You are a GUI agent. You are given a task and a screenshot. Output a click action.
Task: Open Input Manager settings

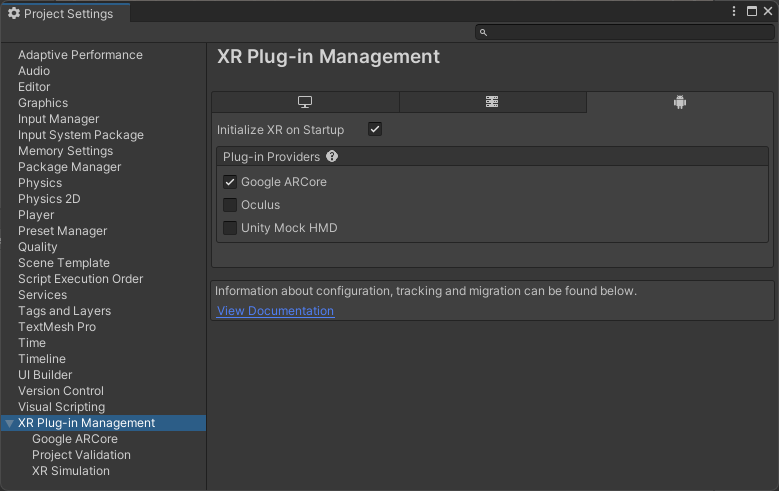[59, 119]
